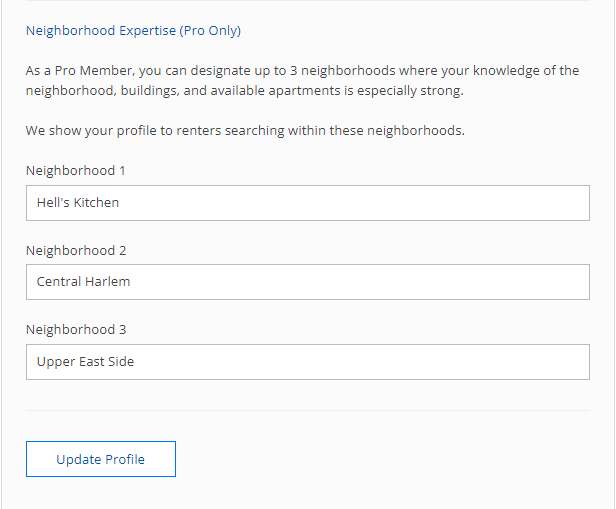Screen dimensions: 616x509
Task: Click the 'We show your profile' sentence
Action: (x=245, y=130)
